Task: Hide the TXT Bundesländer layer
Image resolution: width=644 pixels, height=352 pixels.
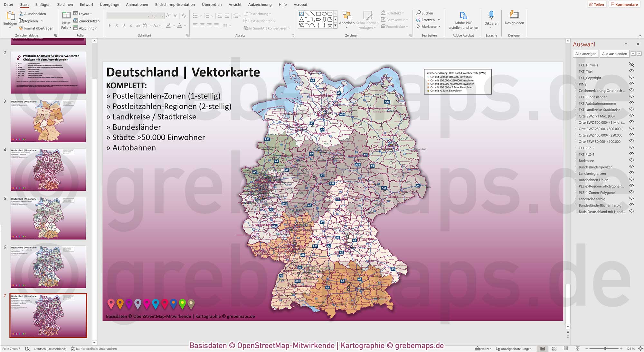Action: pyautogui.click(x=631, y=97)
